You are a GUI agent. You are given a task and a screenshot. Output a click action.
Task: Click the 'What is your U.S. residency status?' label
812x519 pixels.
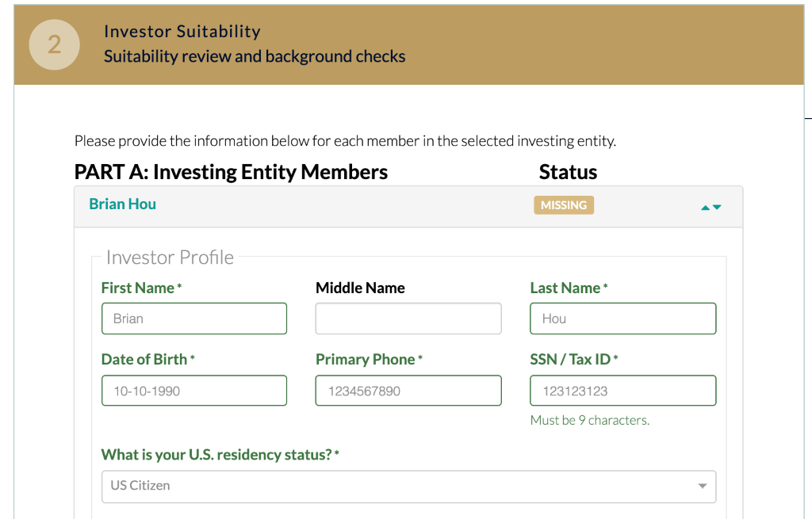coord(220,455)
